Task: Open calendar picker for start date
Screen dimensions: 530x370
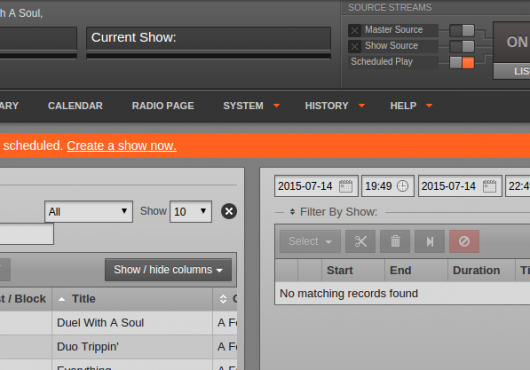Action: [346, 186]
